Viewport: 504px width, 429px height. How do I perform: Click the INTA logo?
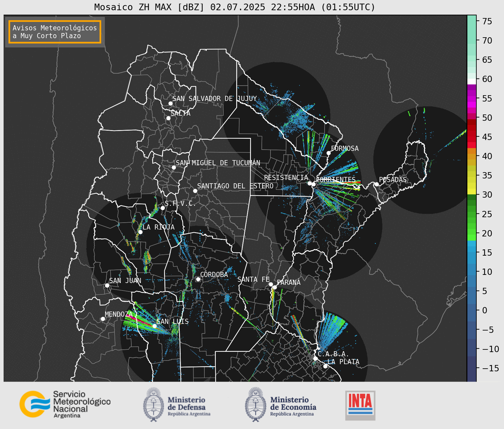click(360, 405)
